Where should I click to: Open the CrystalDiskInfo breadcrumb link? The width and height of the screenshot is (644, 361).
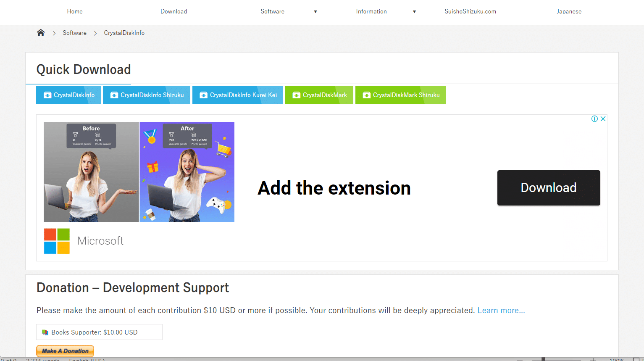pyautogui.click(x=124, y=33)
